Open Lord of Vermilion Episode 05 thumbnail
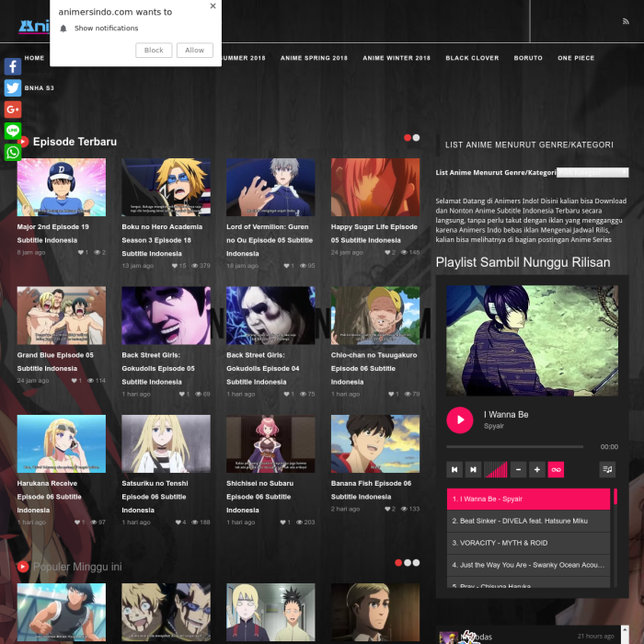The width and height of the screenshot is (644, 644). pos(270,188)
